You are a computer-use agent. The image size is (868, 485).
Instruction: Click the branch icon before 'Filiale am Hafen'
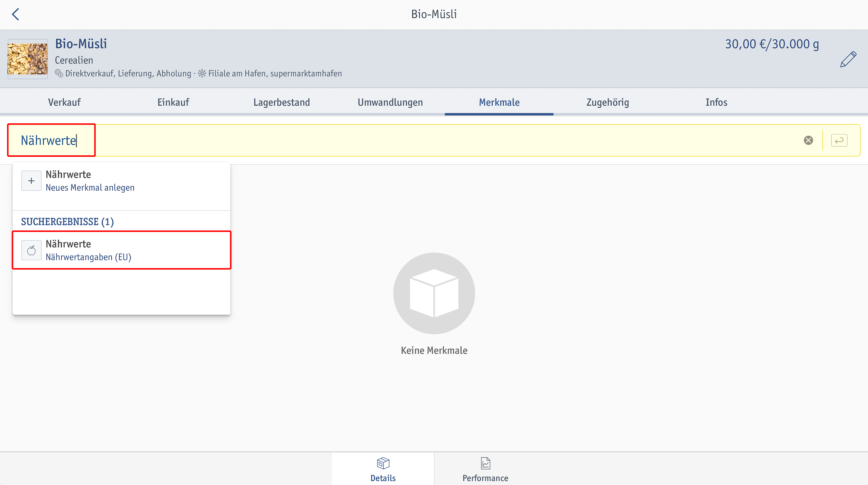[x=202, y=73]
